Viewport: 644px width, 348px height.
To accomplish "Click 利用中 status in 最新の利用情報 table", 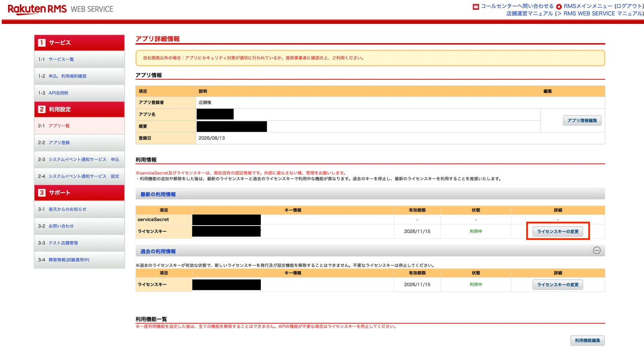I will 476,232.
